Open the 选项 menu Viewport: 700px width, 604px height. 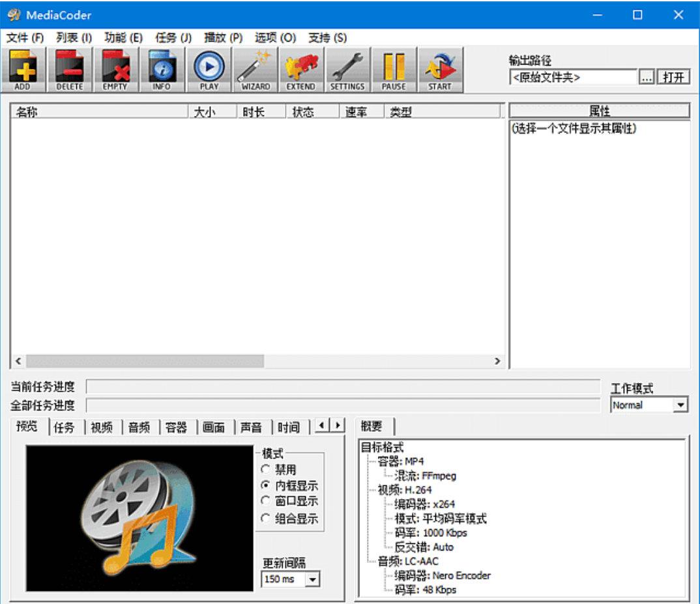(x=276, y=37)
